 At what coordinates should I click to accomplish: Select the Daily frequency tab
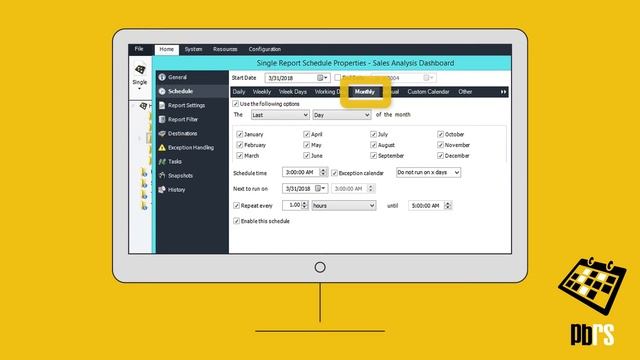239,92
